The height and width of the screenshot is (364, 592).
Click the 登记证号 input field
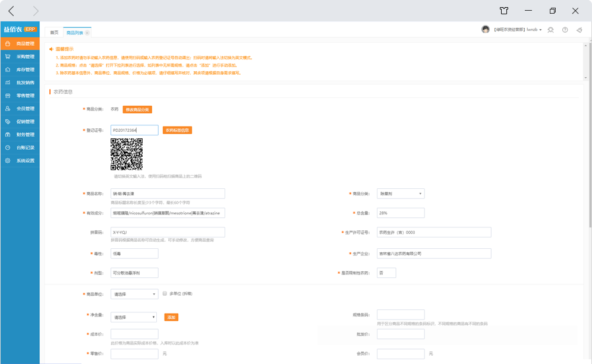134,130
